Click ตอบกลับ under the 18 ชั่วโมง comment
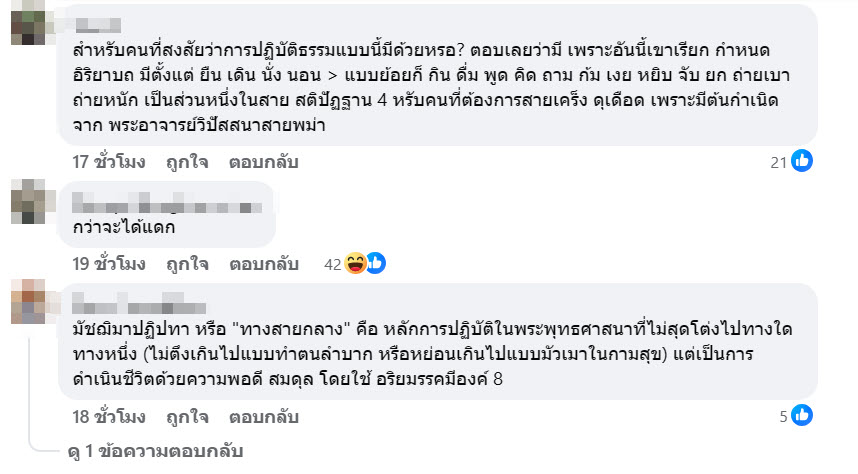 (265, 417)
